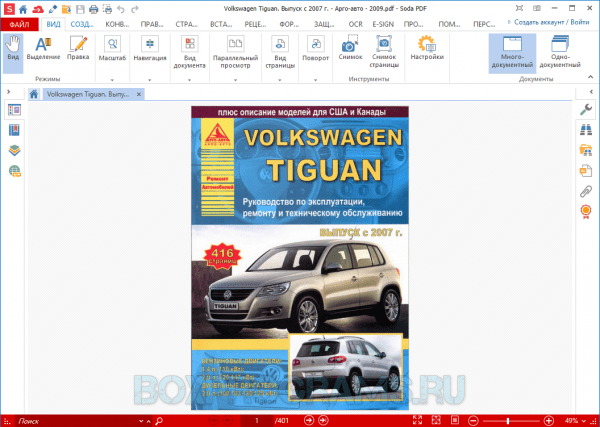Switch to the Правка edit mode
Viewport: 600px width, 427px height.
coord(78,49)
